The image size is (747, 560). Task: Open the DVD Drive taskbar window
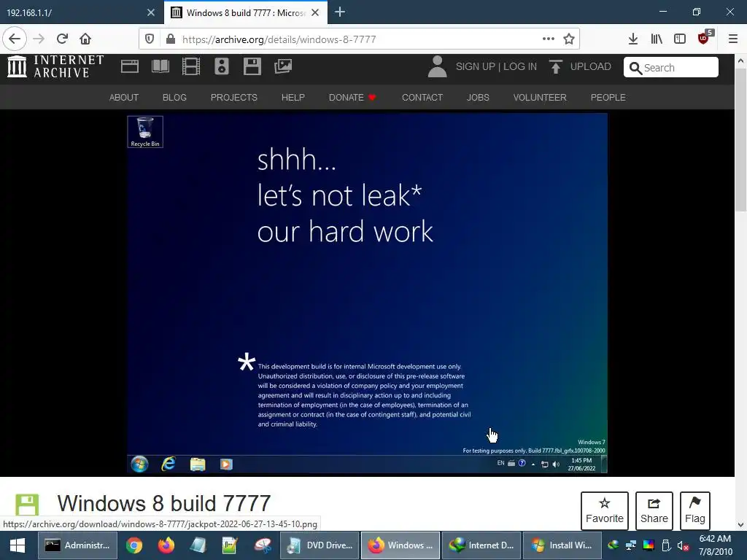click(320, 545)
